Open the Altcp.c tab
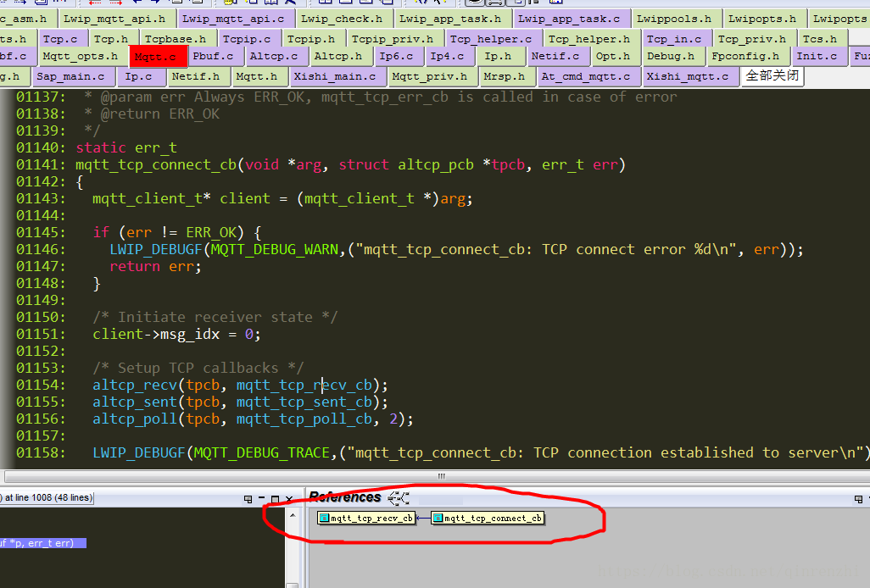This screenshot has height=588, width=870. 276,56
